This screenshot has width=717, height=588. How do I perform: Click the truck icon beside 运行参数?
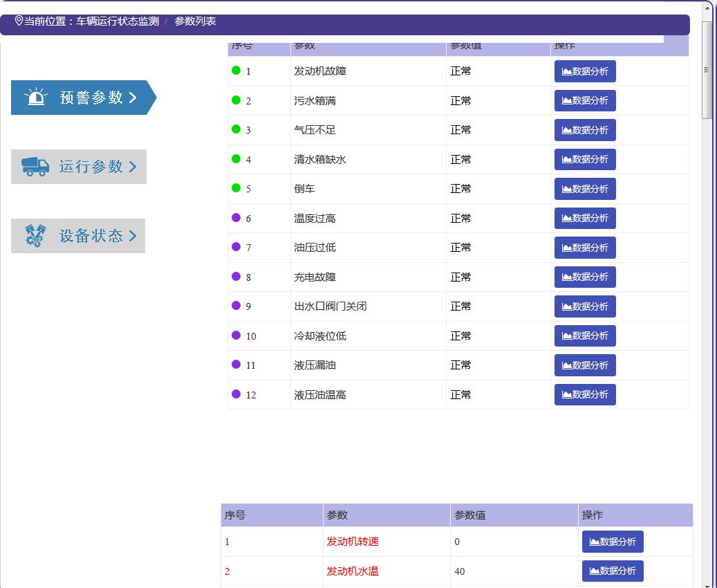coord(35,167)
